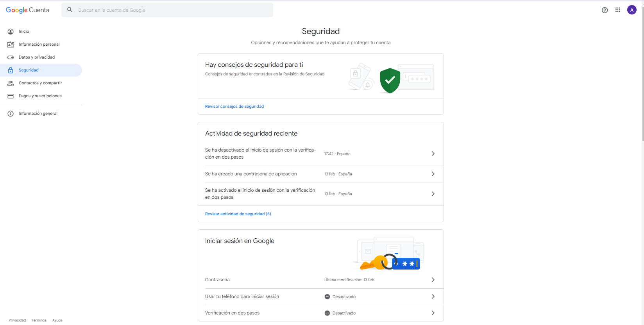Focus the Buscar en la cuenta field

pos(172,10)
